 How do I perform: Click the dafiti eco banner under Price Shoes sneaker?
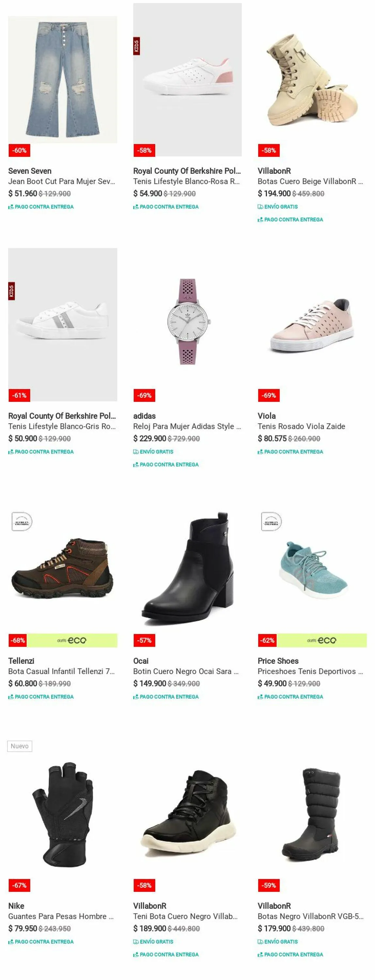pyautogui.click(x=321, y=640)
